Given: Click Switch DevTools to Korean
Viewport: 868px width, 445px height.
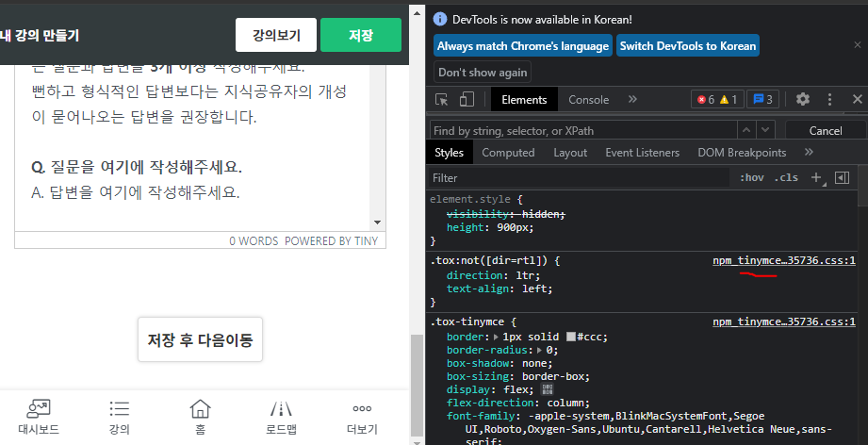Looking at the screenshot, I should coord(688,45).
